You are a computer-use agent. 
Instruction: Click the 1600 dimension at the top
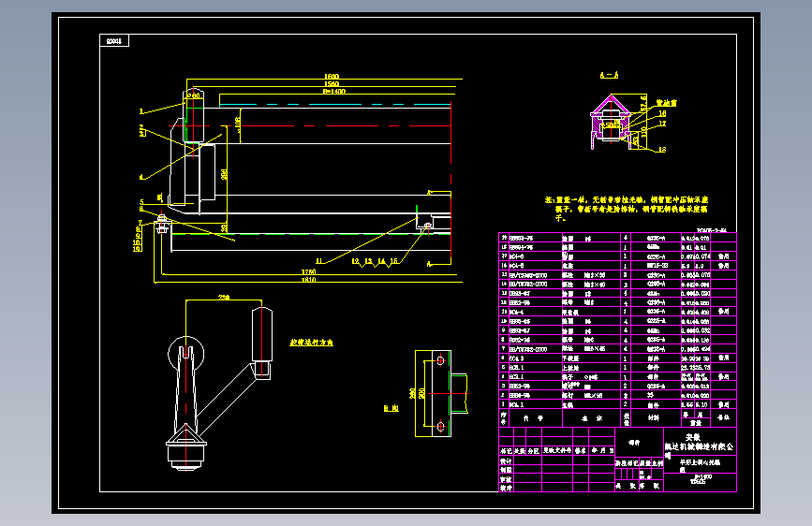point(332,77)
